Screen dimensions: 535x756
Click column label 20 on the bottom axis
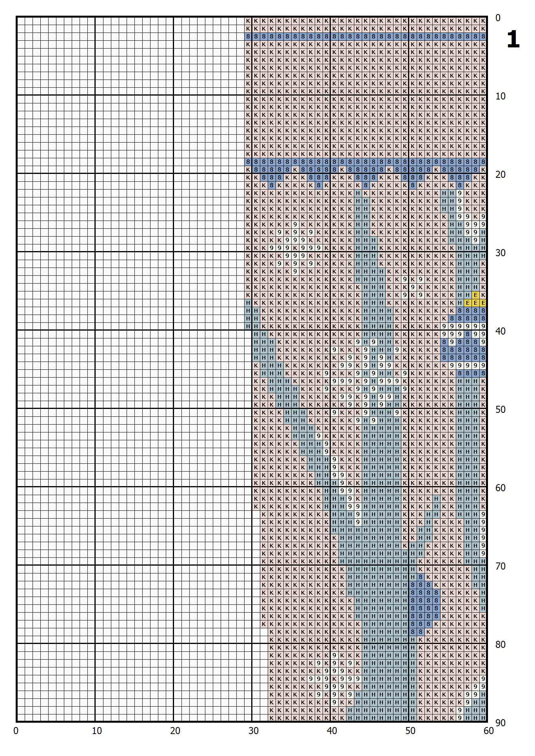point(175,731)
